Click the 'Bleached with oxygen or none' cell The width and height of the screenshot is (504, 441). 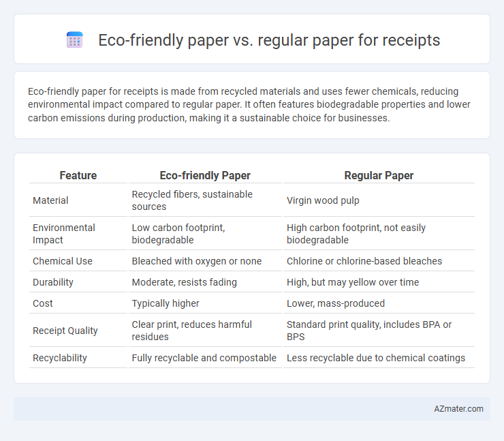pyautogui.click(x=205, y=261)
